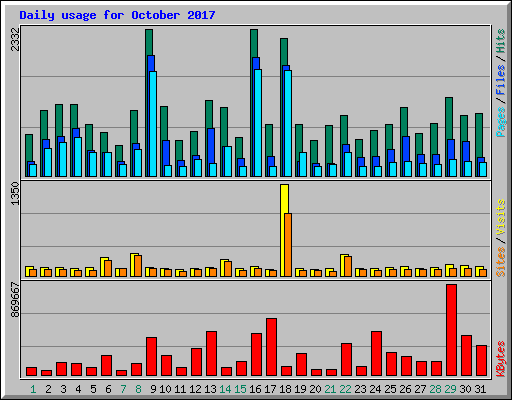Image resolution: width=512 pixels, height=400 pixels.
Task: Click the Files legend label
Action: click(500, 80)
